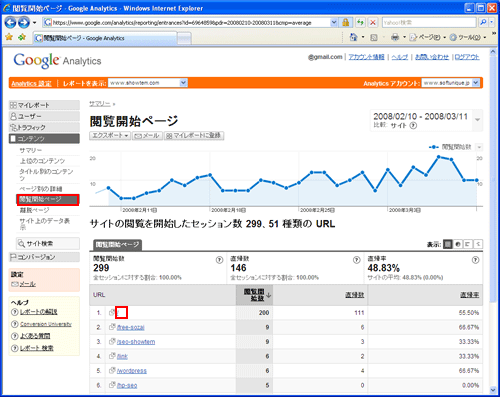The width and height of the screenshot is (500, 397).
Task: Click the アカウント情報 link
Action: pyautogui.click(x=366, y=57)
